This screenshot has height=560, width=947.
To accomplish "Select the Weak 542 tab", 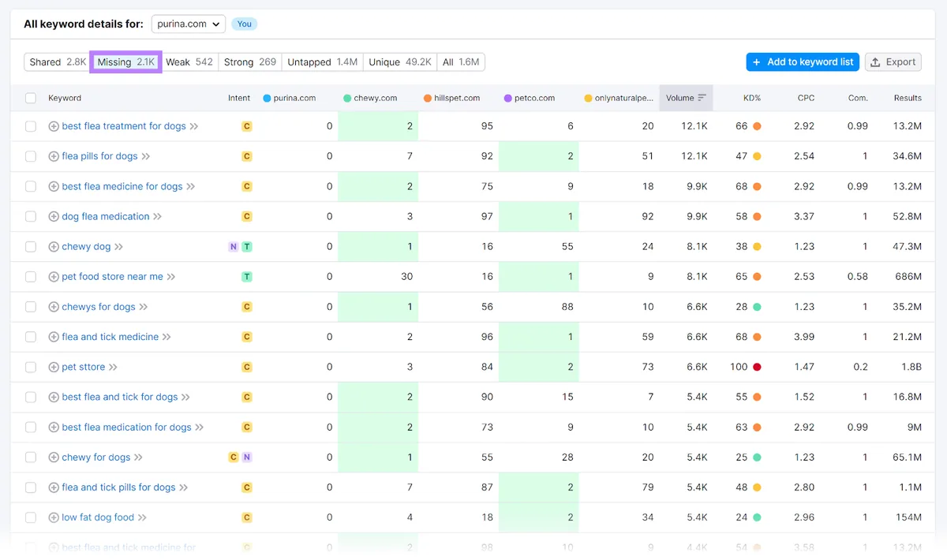I will click(x=189, y=62).
